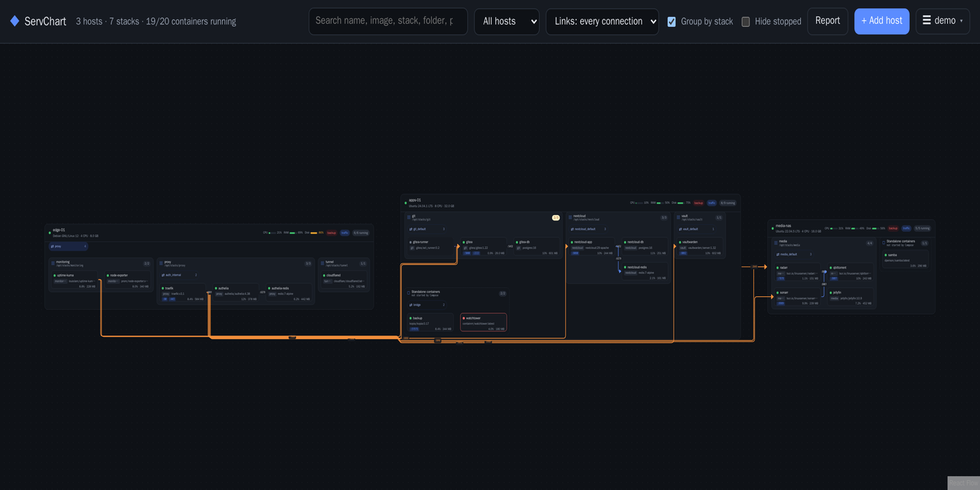Click the monitoring stack 2/2 count badge
Screen dimensions: 980x490
146,263
